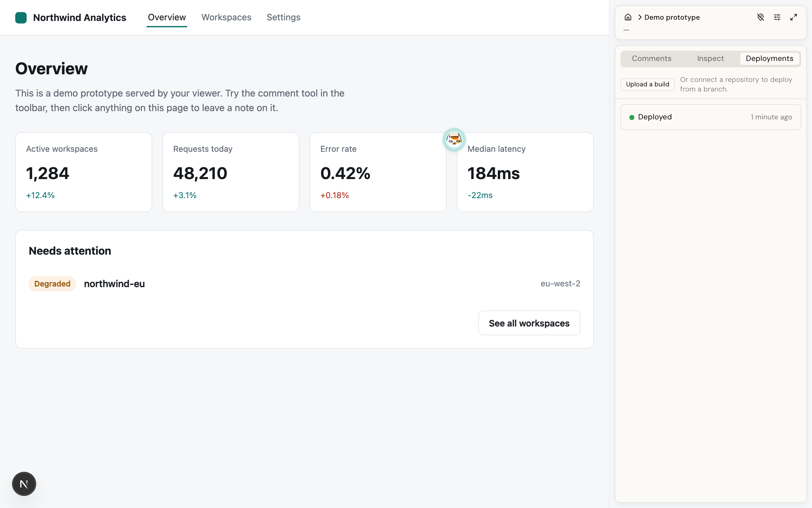The height and width of the screenshot is (508, 812).
Task: Select the Active workspaces stat card
Action: coord(83,172)
